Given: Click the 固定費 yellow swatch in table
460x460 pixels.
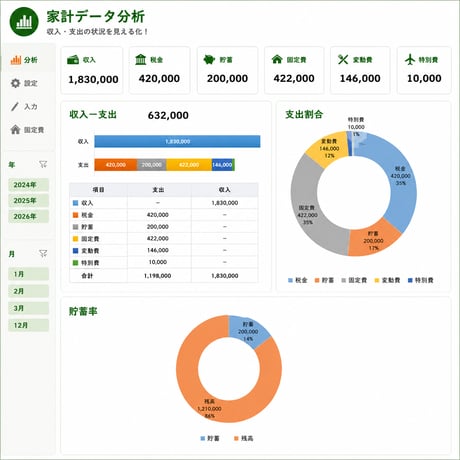Looking at the screenshot, I should pos(75,239).
